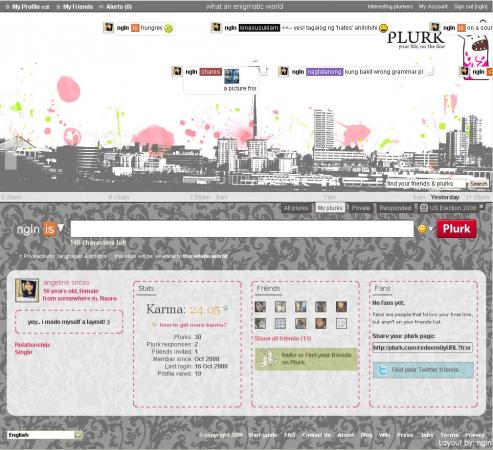Open About footer link

point(345,435)
